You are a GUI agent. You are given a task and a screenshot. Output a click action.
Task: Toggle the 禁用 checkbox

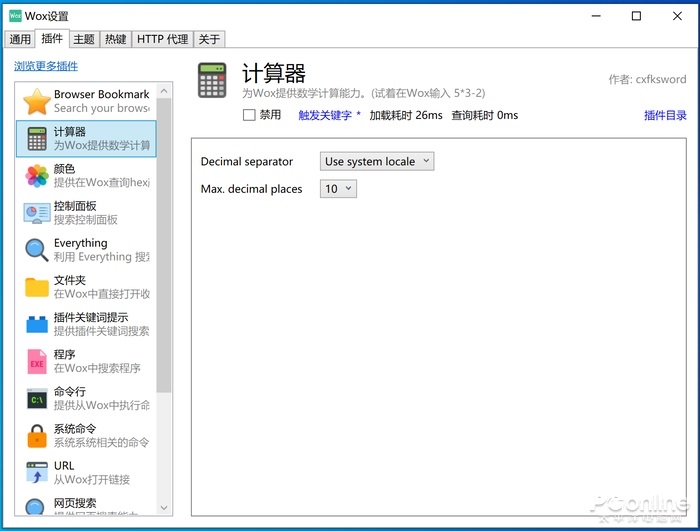249,115
